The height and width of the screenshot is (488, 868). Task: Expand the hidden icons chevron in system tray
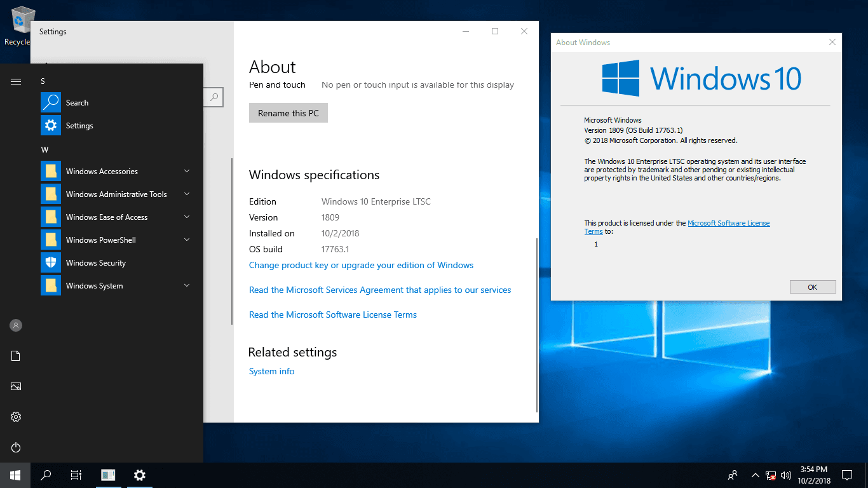point(755,475)
